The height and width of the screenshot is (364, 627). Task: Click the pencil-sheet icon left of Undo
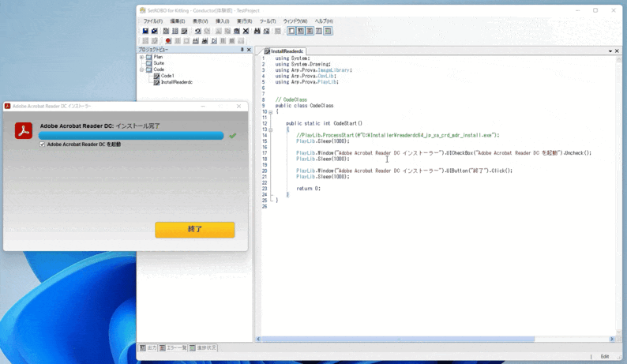[x=184, y=31]
